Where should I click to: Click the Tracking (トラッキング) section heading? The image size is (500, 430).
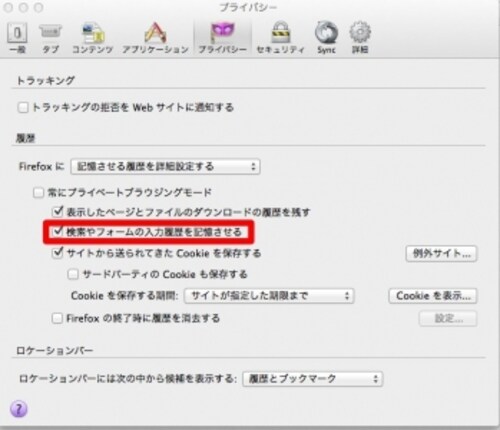(x=46, y=80)
